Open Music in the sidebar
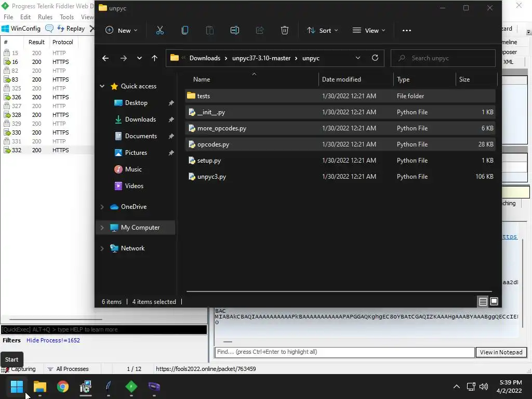The image size is (532, 399). pos(133,169)
